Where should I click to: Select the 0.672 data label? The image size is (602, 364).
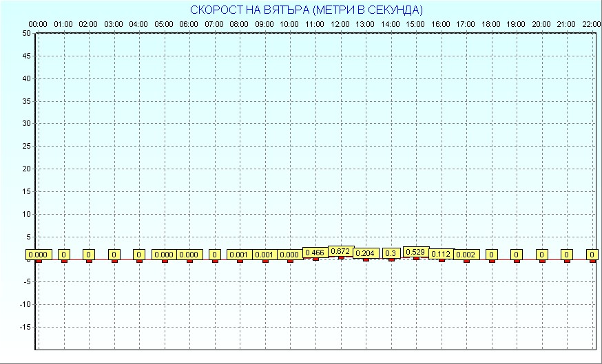click(341, 251)
